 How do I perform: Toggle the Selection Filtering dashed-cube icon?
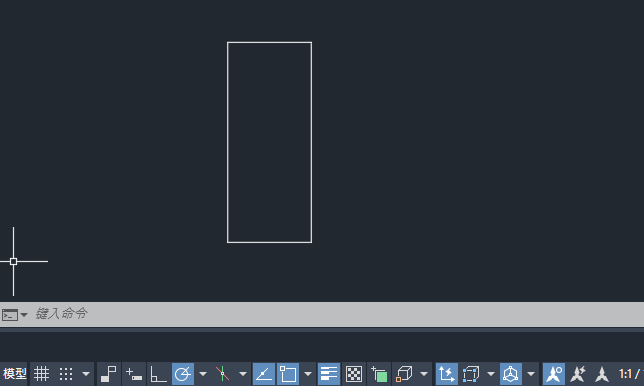471,374
